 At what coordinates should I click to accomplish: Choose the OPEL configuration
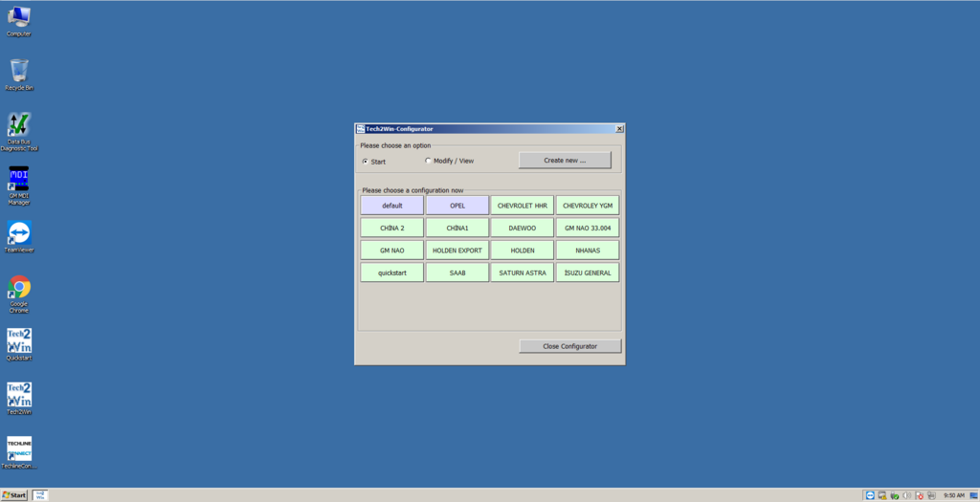(457, 206)
